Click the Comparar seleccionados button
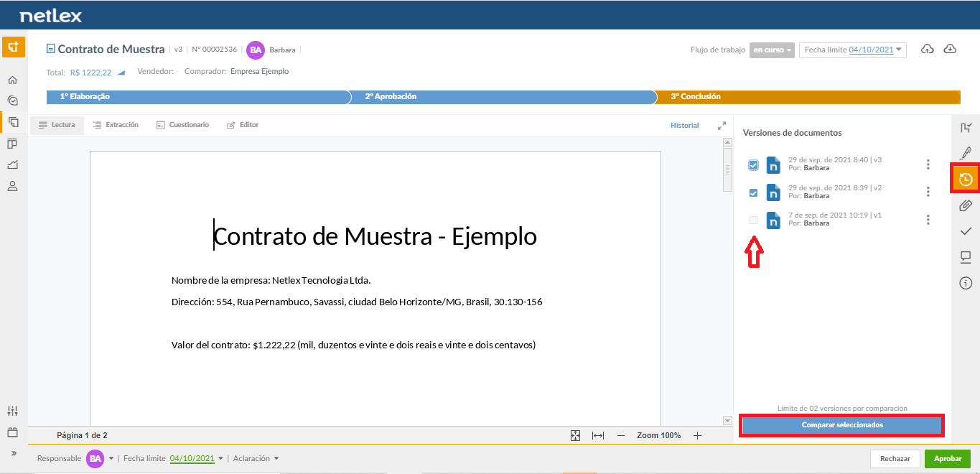980x474 pixels. click(x=842, y=425)
